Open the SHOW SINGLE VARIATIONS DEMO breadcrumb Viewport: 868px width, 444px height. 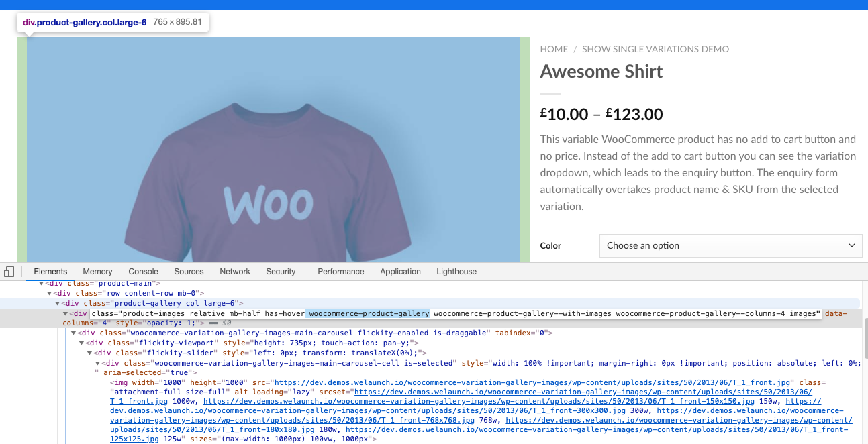[x=655, y=49]
